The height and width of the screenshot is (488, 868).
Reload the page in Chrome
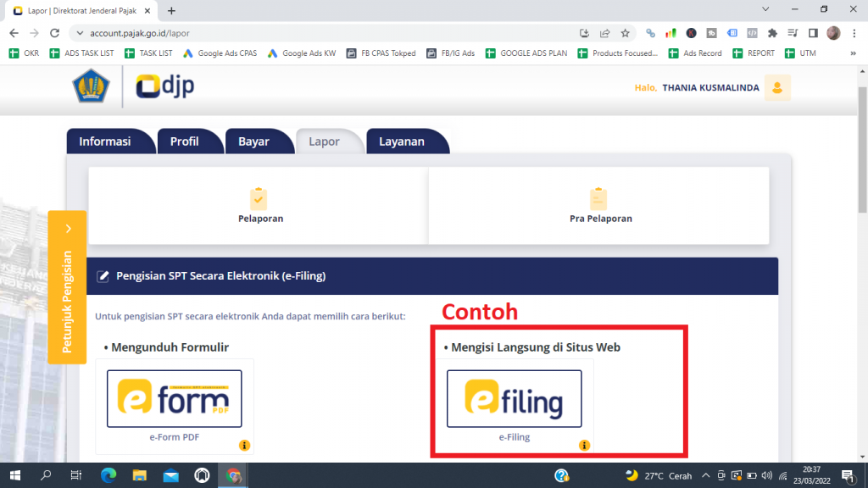point(55,33)
